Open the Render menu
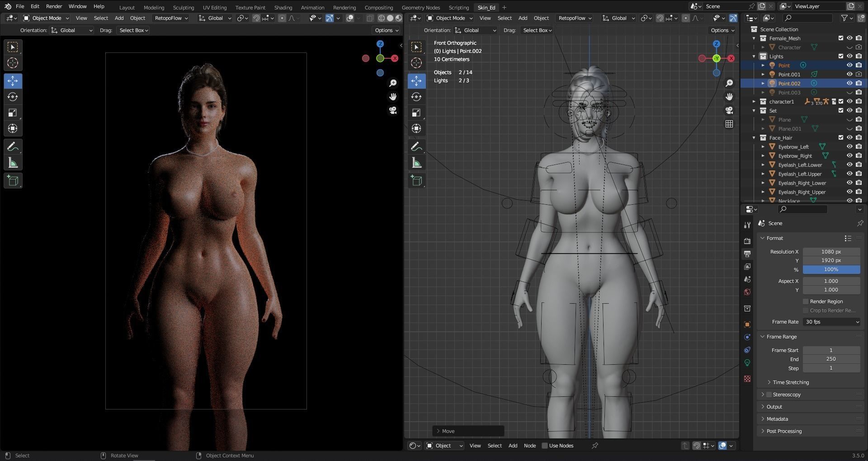868x461 pixels. 54,6
